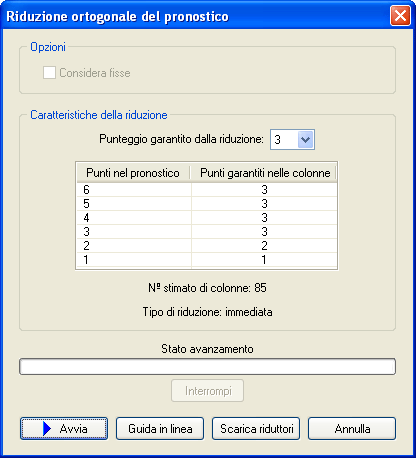This screenshot has height=458, width=416.
Task: Open Guida in linea help
Action: [160, 429]
